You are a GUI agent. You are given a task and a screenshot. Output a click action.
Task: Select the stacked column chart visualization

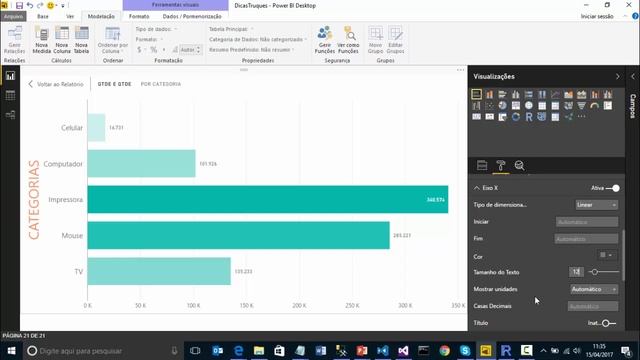point(489,94)
